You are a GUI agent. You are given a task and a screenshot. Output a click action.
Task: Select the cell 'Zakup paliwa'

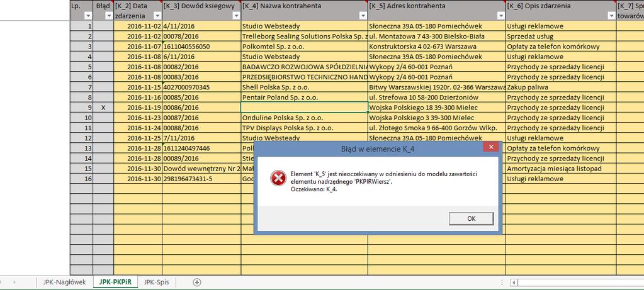[x=561, y=87]
